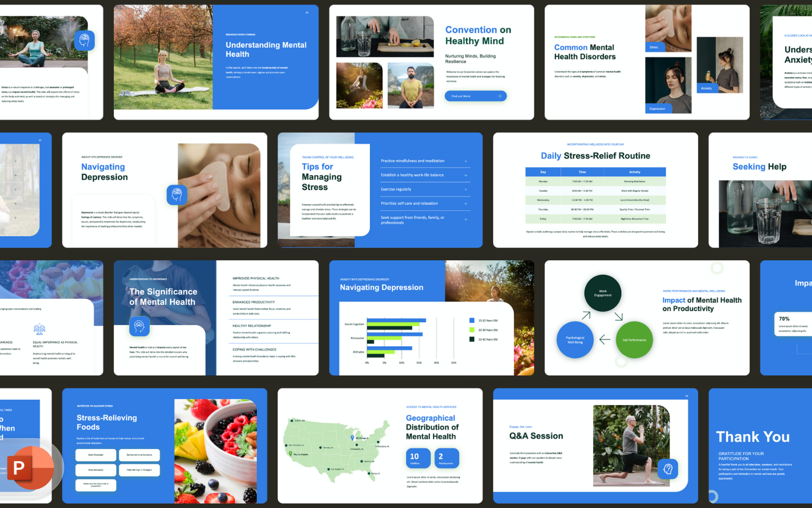Expand 'Exercise regularly' with its plus icon
The height and width of the screenshot is (508, 812).
[x=465, y=189]
